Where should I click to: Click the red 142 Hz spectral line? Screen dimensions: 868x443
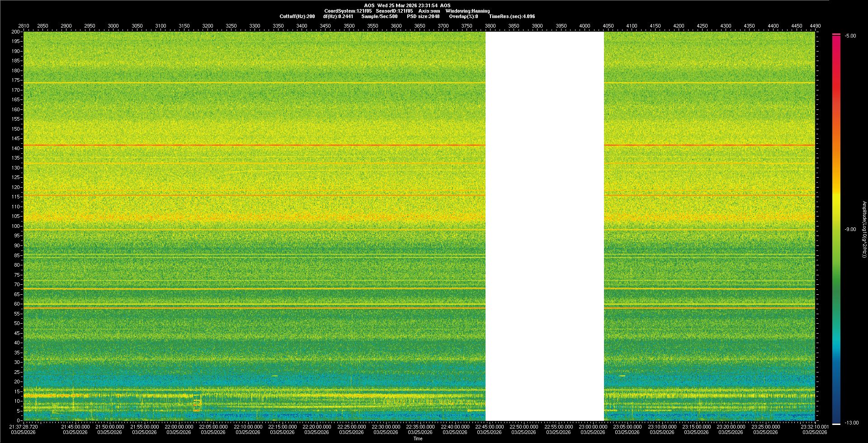click(253, 145)
